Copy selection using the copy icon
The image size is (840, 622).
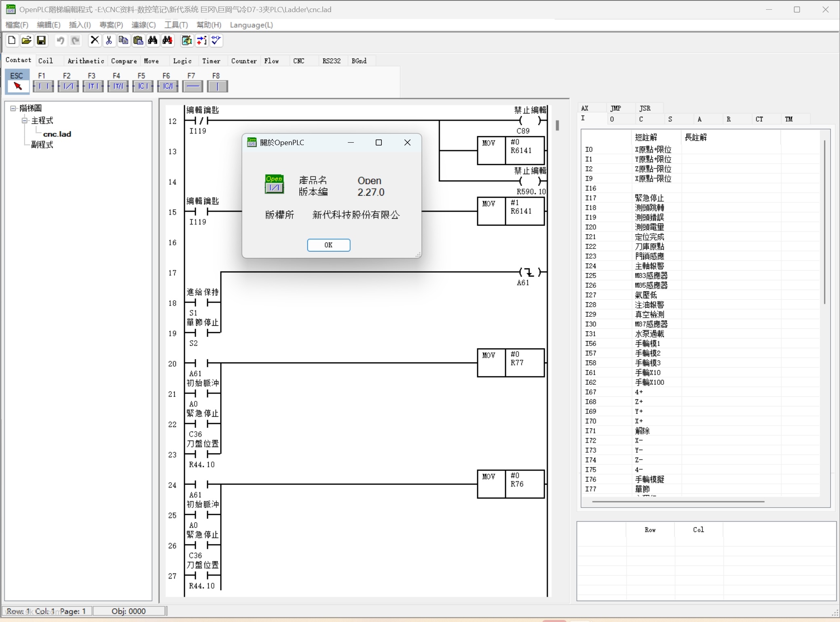click(123, 40)
